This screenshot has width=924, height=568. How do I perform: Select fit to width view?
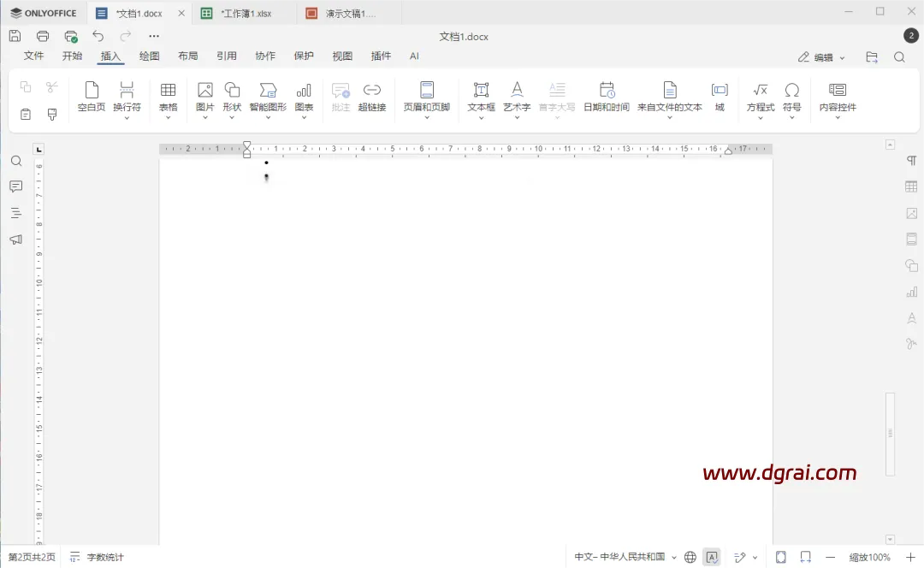point(806,557)
